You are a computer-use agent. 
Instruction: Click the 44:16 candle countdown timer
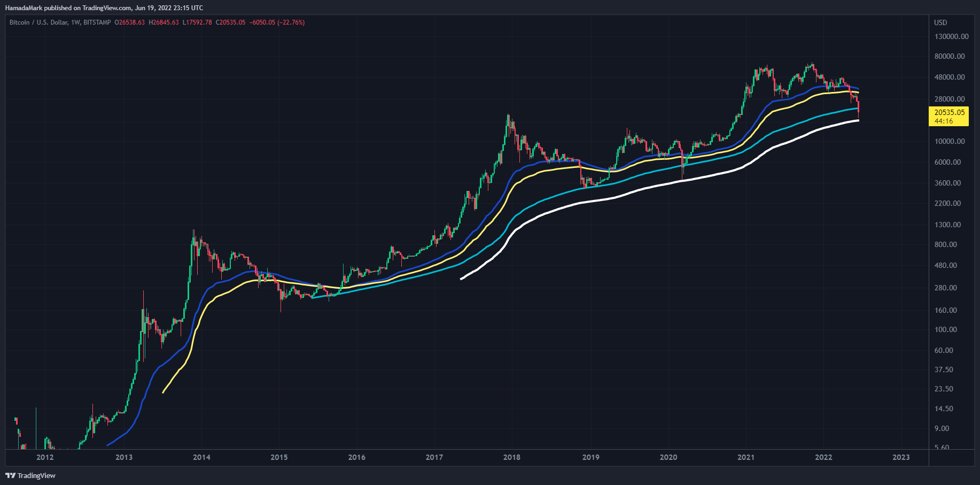944,121
